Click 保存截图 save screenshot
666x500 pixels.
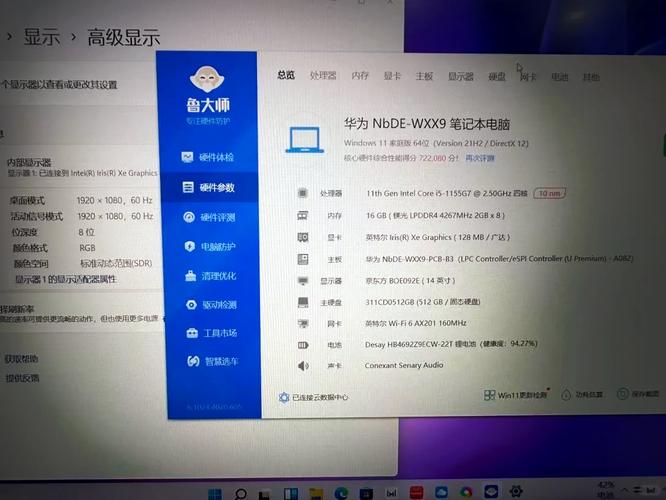tap(638, 394)
